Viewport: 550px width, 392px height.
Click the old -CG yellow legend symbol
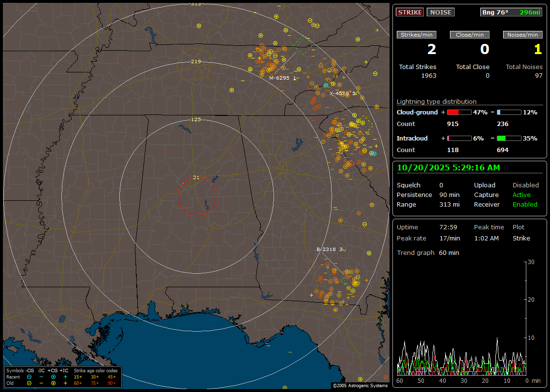[x=29, y=383]
